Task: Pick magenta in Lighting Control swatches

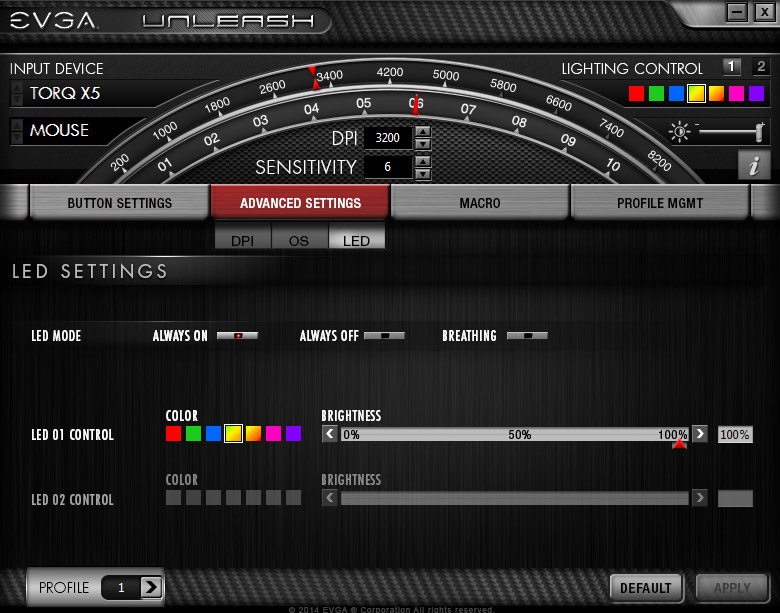Action: [x=736, y=93]
